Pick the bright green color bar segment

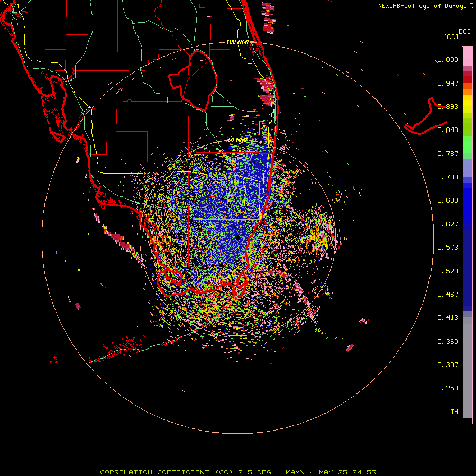(467, 144)
